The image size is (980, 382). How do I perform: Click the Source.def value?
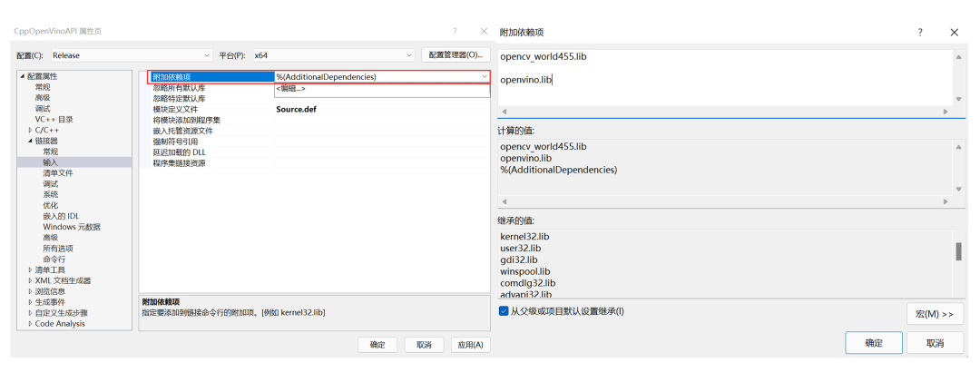[296, 110]
